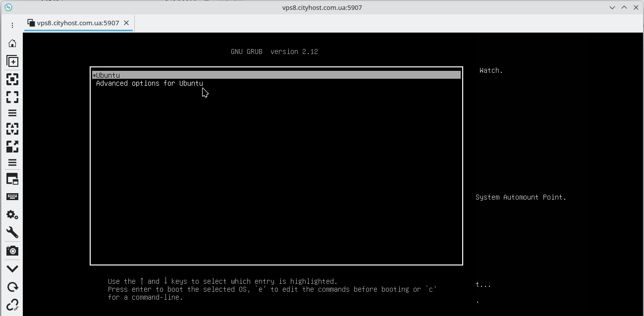Switch to full screen mode icon

click(x=12, y=97)
